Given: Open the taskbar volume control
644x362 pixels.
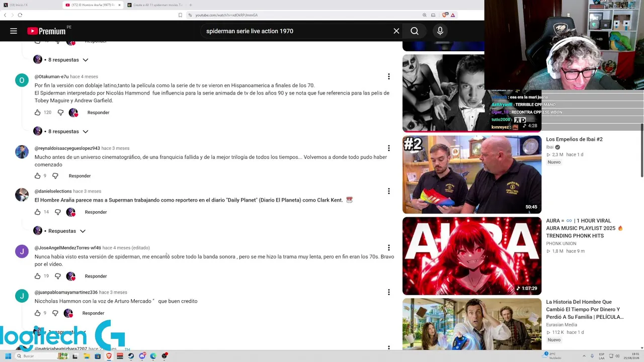Looking at the screenshot, I should pyautogui.click(x=617, y=356).
